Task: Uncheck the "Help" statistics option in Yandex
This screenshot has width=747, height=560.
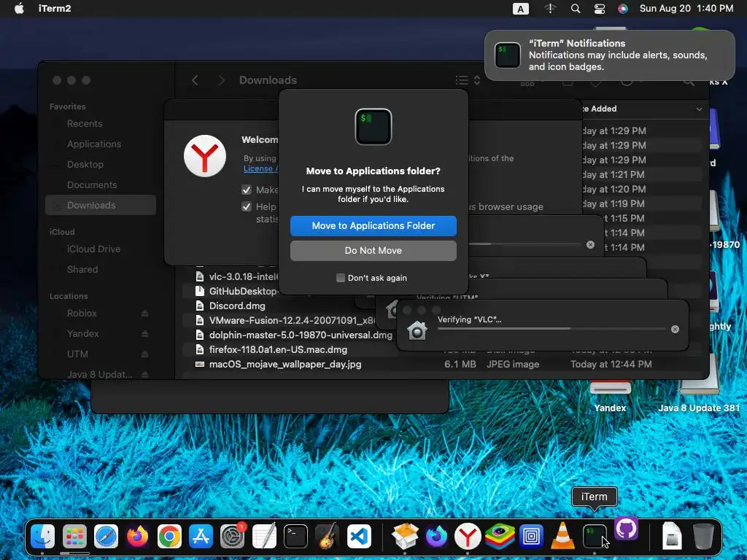Action: (x=247, y=206)
